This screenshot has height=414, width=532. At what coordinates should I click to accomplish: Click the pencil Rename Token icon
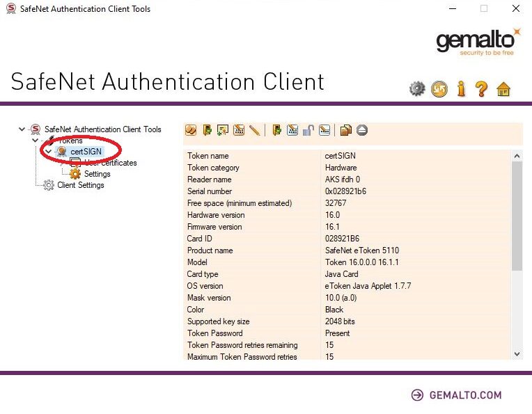[254, 130]
